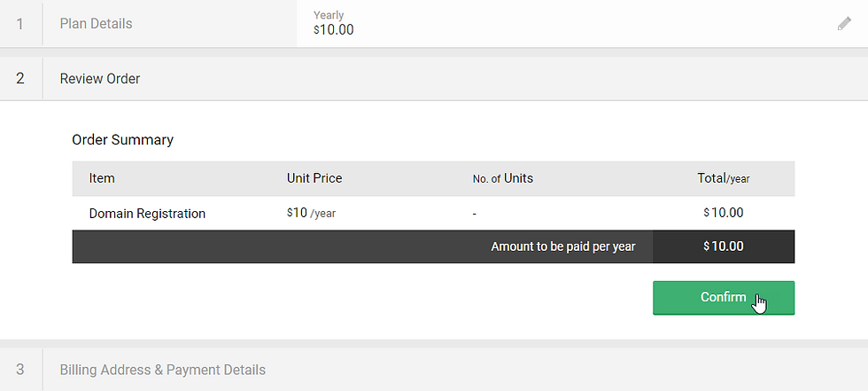This screenshot has height=391, width=868.
Task: Click the Domain Registration $10.00 row total
Action: tap(724, 213)
